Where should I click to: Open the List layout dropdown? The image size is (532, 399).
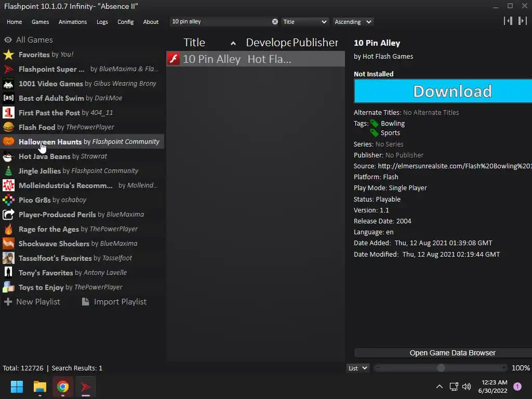point(357,368)
